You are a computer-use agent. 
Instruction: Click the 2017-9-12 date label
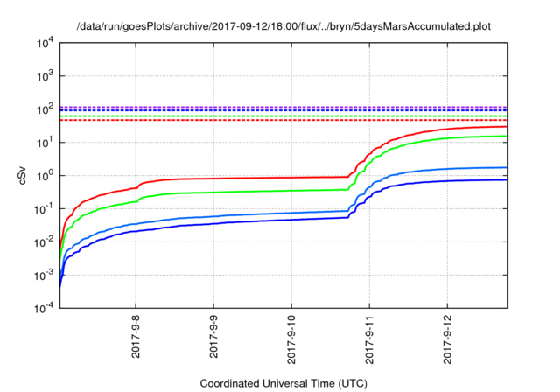point(447,339)
